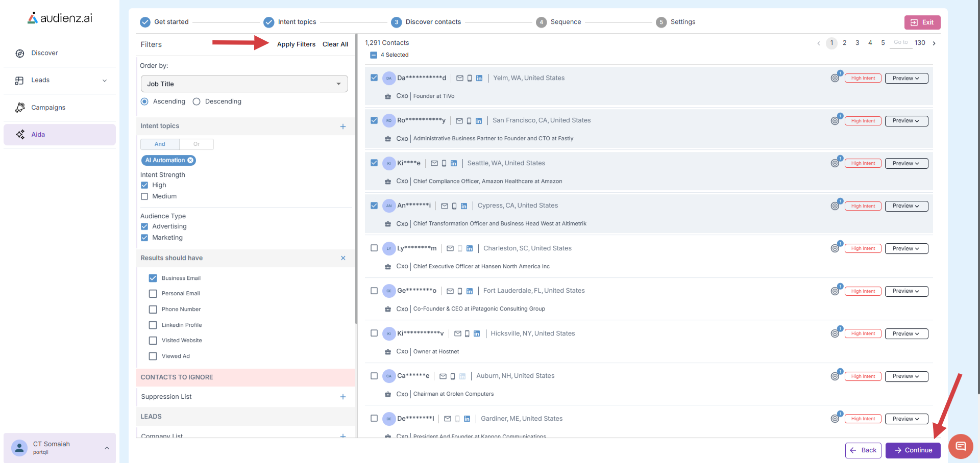Screen dimensions: 980x463
Task: Open Preview dropdown for Ca***e
Action: [x=906, y=376]
